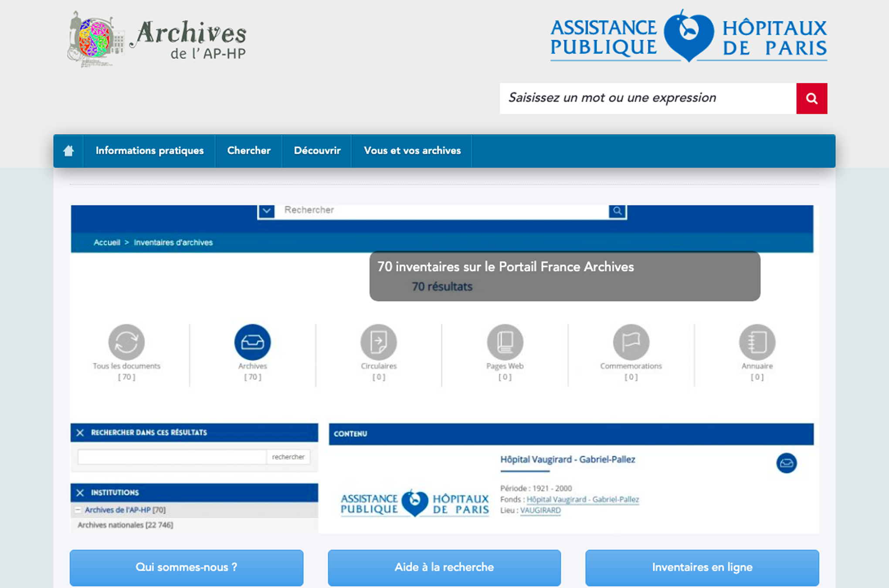Open the Hôpital Vaugirard - Gabriel-Pallez title link
This screenshot has width=889, height=588.
tap(567, 460)
